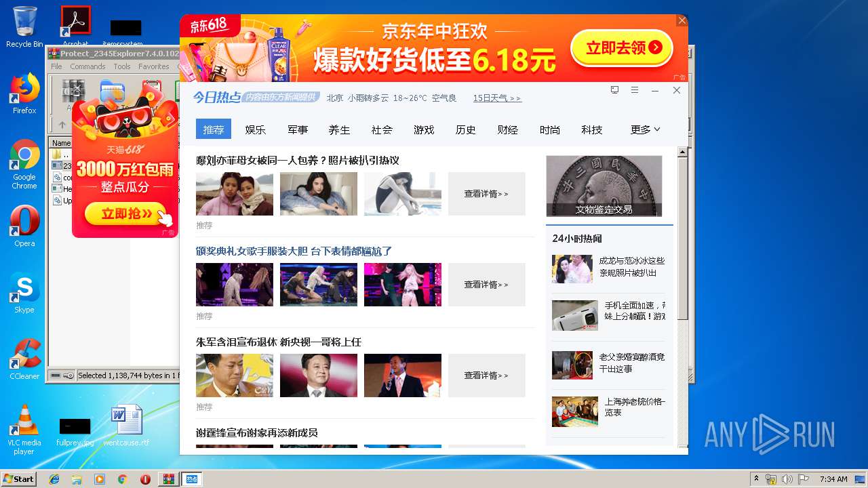Open headline 颁奖典礼女歌手服装大胆
The width and height of the screenshot is (868, 488).
[294, 251]
